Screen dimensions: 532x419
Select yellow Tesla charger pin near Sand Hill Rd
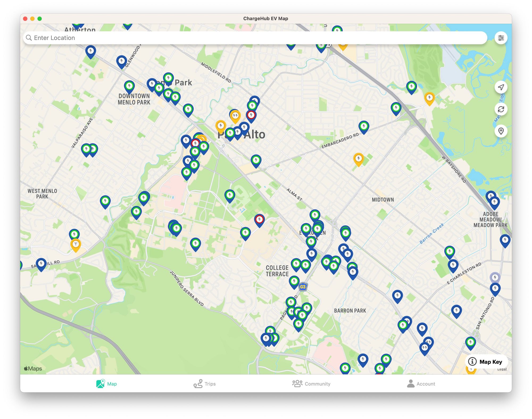pos(76,245)
